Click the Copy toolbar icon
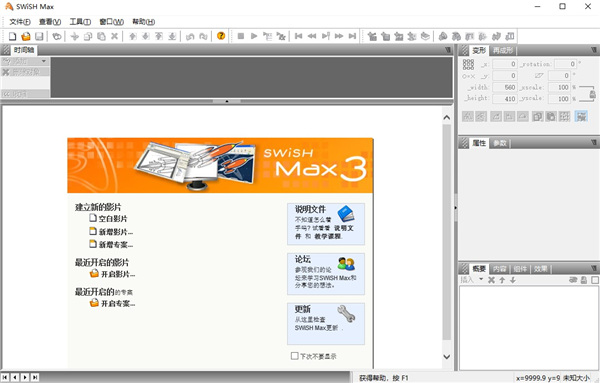600x383 pixels. tap(88, 36)
